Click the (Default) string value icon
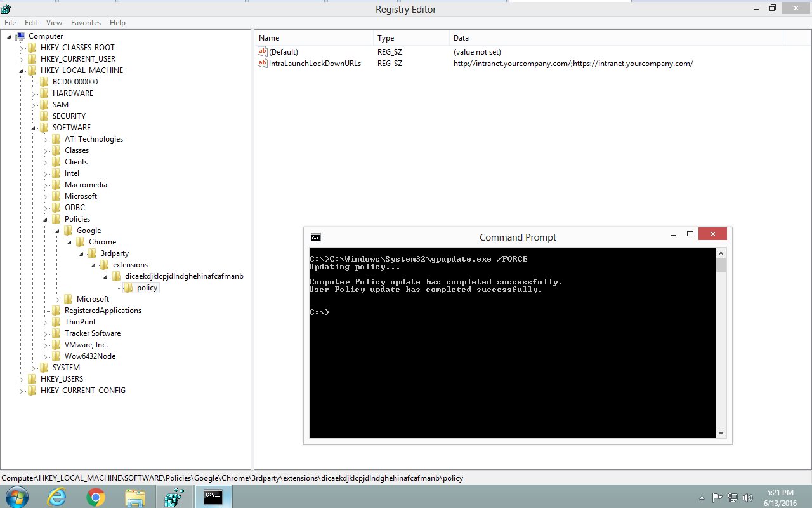The image size is (812, 508). (x=263, y=51)
